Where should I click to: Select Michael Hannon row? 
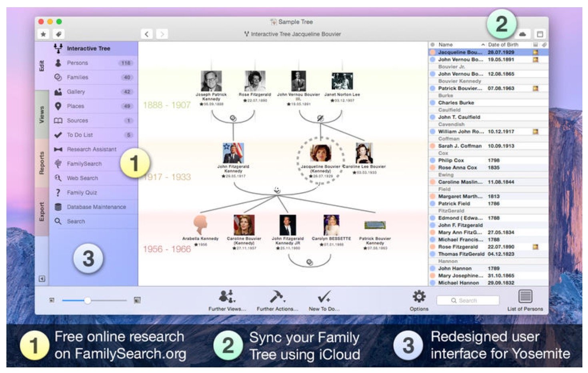click(488, 283)
